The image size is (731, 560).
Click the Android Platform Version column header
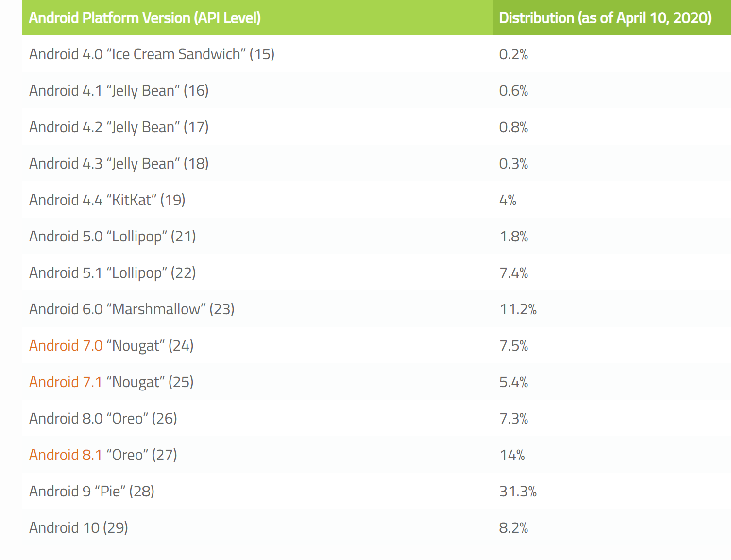click(x=145, y=18)
